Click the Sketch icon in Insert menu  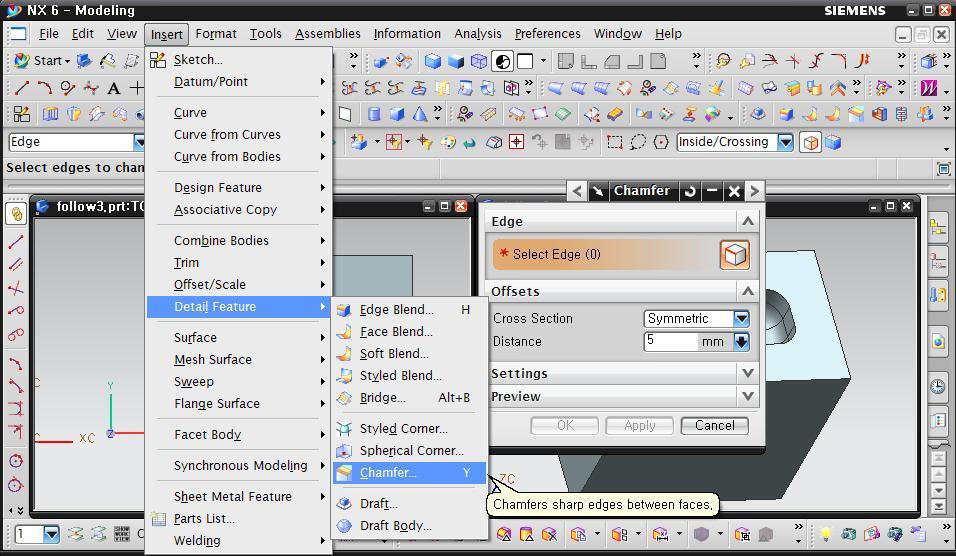159,60
